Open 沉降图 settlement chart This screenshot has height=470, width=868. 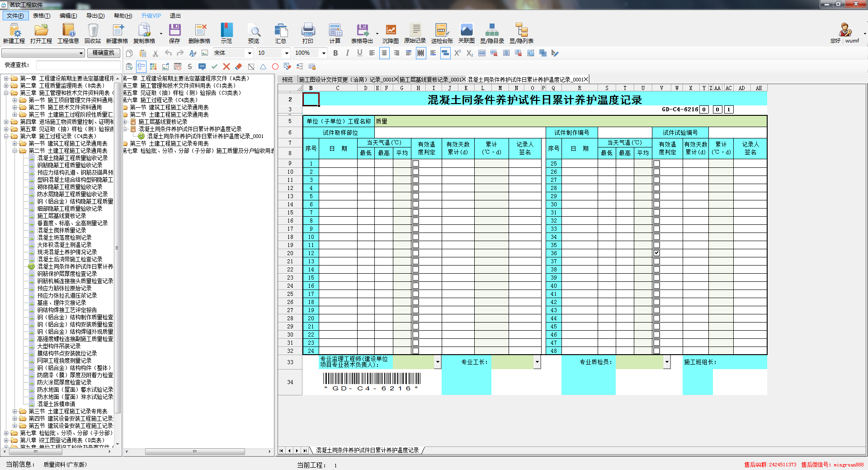tap(391, 33)
